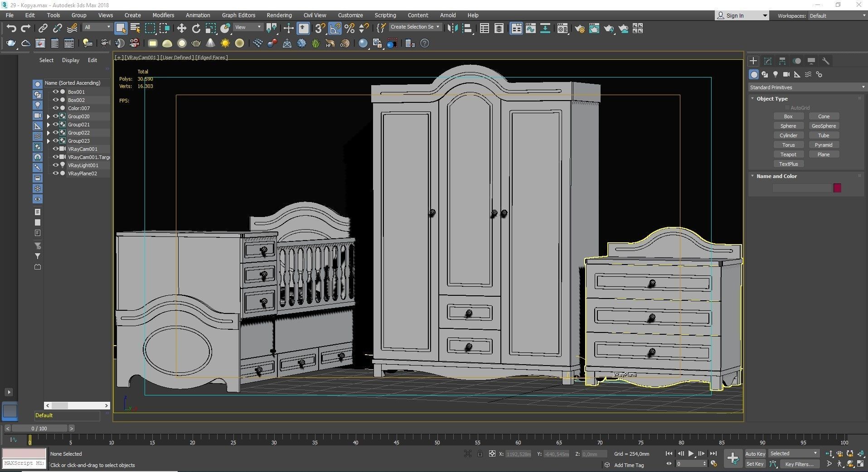Open the Select by Name dialog
Image resolution: width=868 pixels, height=472 pixels.
click(135, 29)
